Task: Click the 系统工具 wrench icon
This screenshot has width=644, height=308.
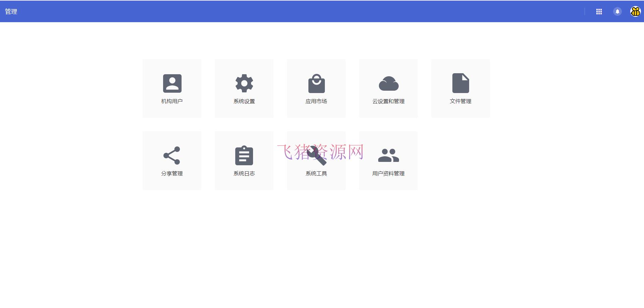Action: (x=316, y=156)
